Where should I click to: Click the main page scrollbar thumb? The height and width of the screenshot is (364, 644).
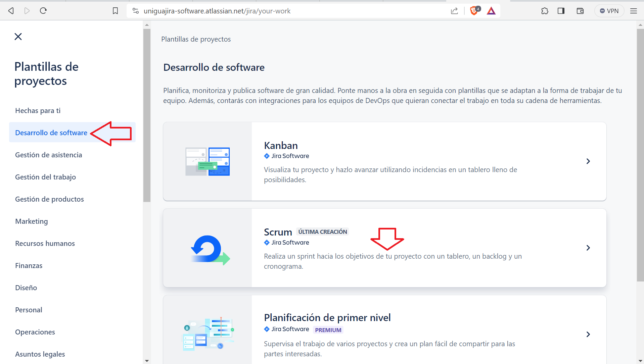[640, 155]
